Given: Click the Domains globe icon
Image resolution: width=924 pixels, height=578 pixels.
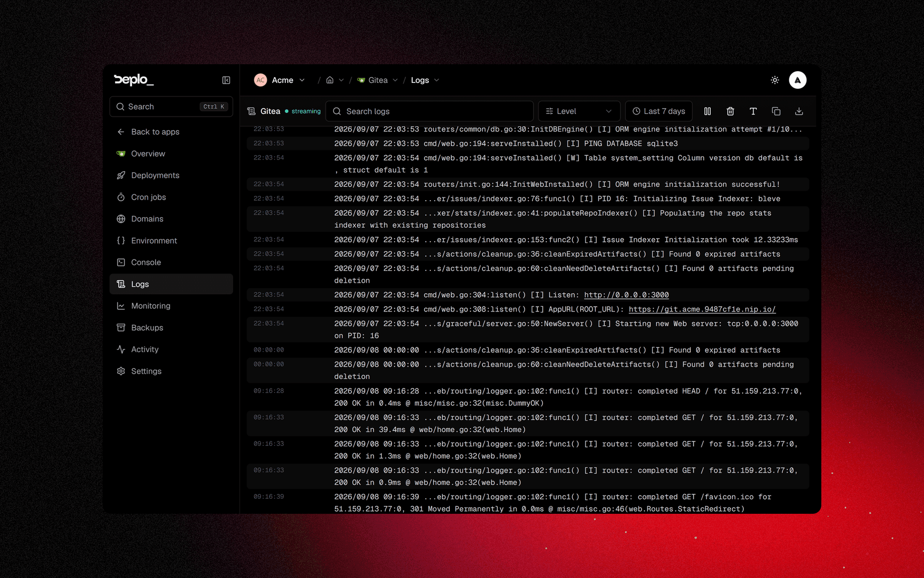Looking at the screenshot, I should 121,219.
